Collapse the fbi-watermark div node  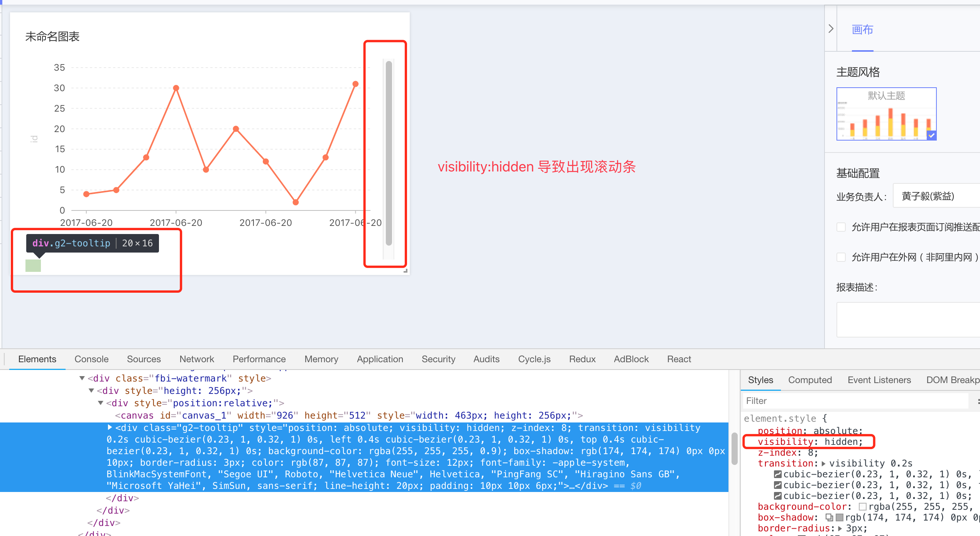[x=81, y=378]
